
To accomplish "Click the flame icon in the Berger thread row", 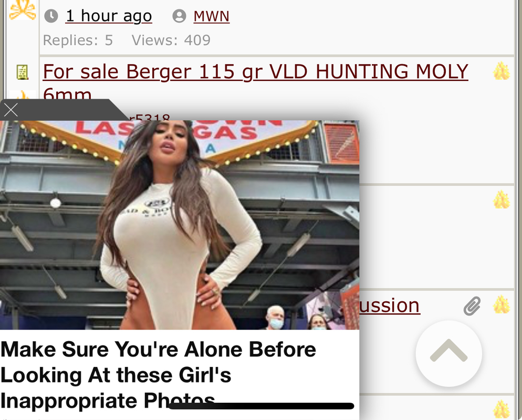I will tap(502, 71).
